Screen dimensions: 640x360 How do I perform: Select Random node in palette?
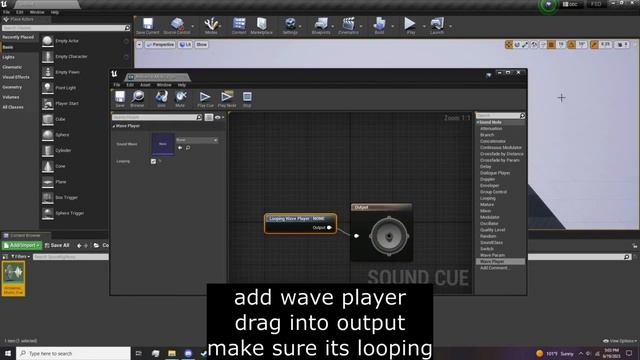tap(488, 236)
